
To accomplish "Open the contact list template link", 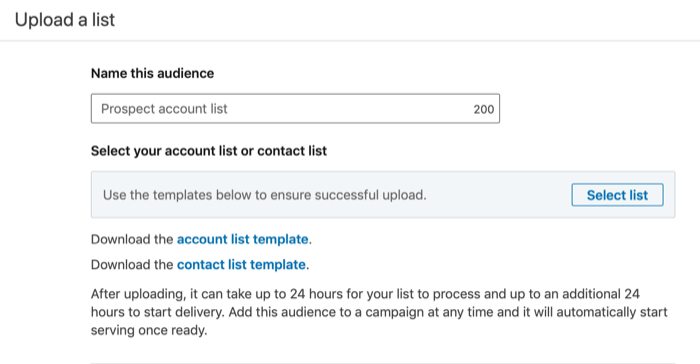I will [x=241, y=265].
